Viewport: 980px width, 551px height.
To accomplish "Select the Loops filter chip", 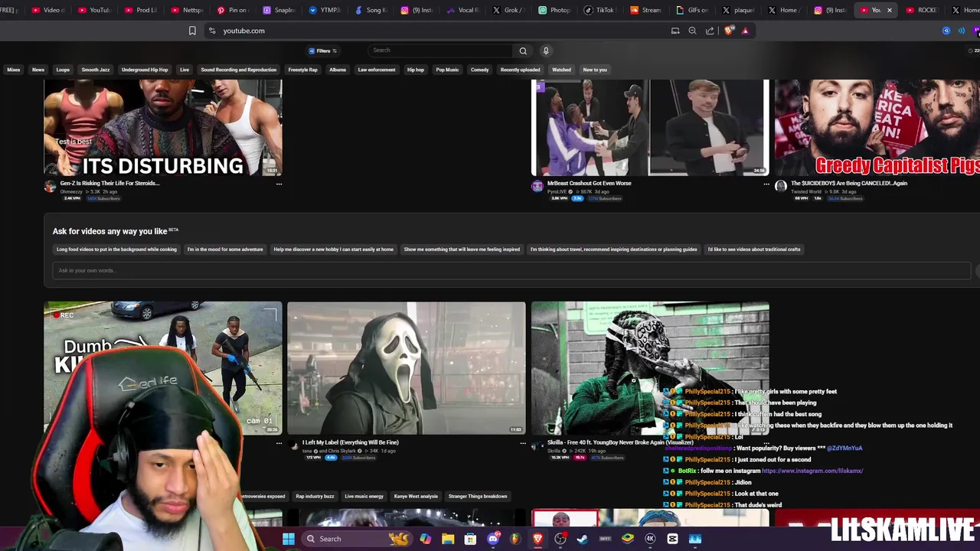I will click(x=63, y=70).
